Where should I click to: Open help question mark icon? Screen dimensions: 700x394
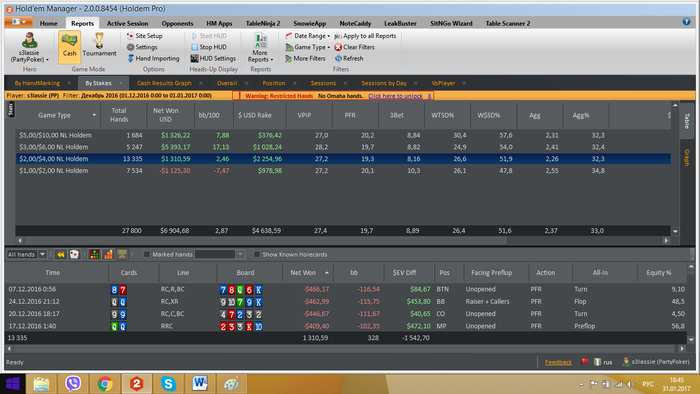coord(687,22)
